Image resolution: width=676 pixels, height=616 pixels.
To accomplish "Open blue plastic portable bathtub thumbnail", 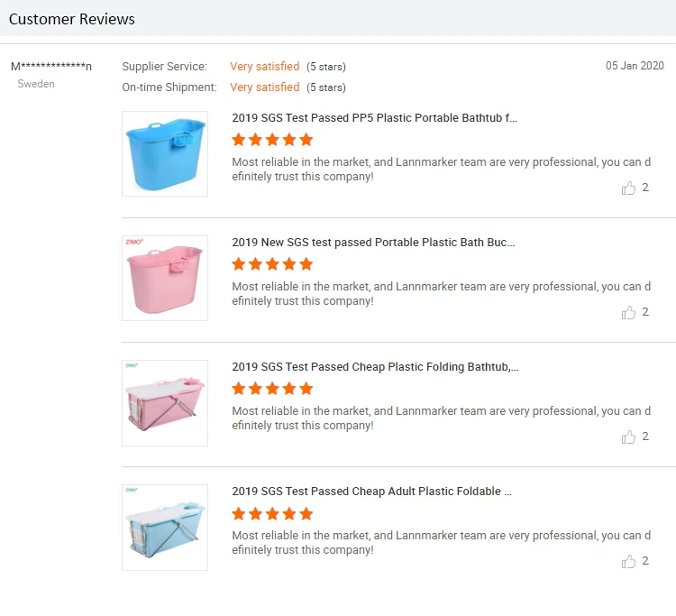I will point(165,153).
